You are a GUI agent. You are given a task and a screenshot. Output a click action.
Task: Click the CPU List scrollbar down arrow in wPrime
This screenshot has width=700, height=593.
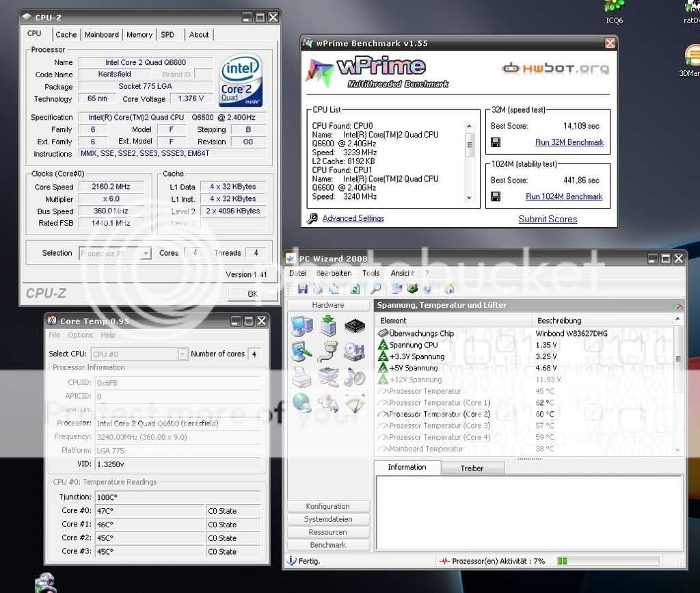coord(469,198)
